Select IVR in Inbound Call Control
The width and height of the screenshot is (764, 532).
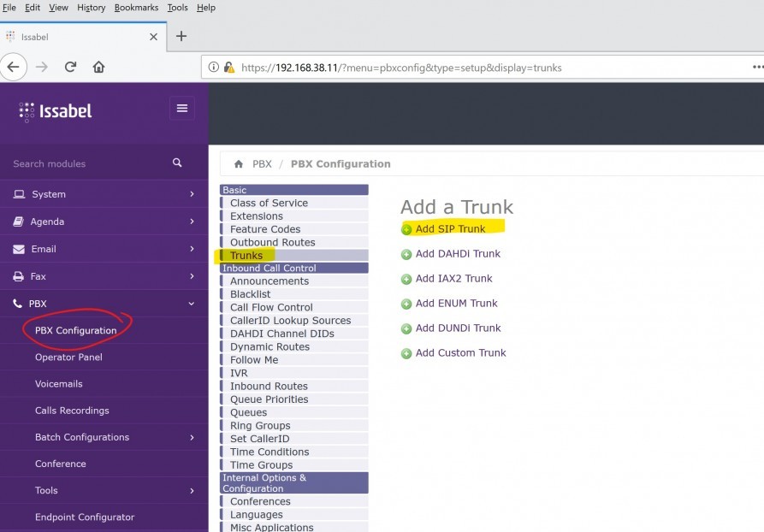click(x=294, y=373)
